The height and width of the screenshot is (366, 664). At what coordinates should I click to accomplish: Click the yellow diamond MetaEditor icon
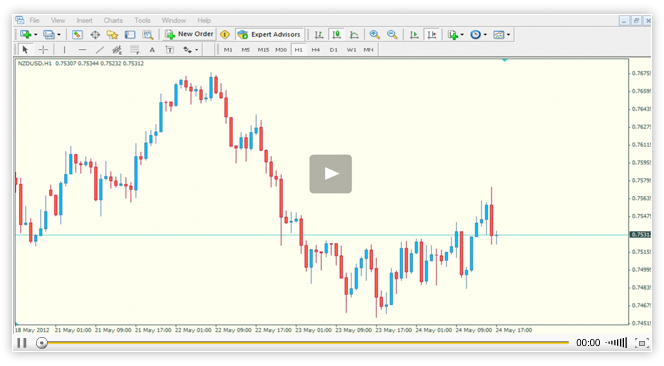pos(225,34)
